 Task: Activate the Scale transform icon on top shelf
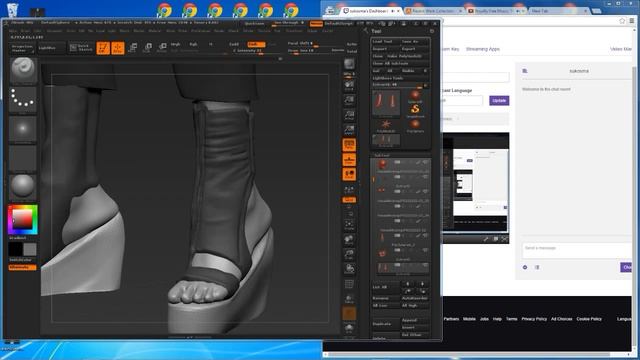[147, 48]
